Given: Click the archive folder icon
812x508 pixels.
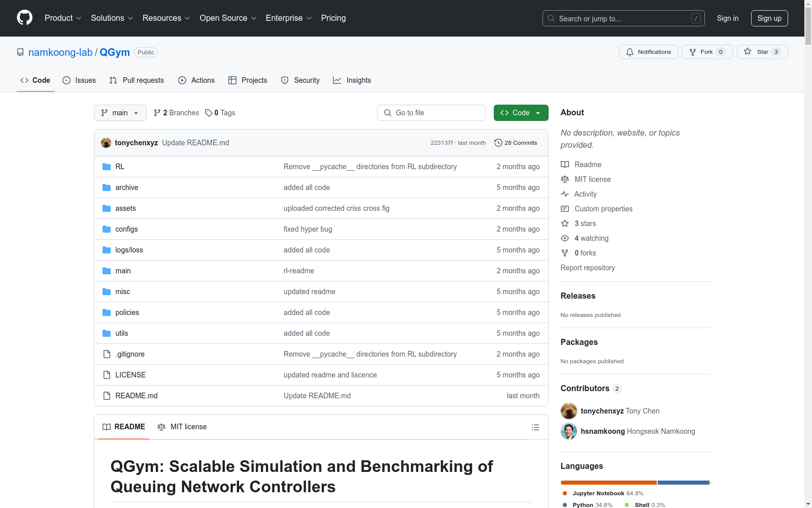Looking at the screenshot, I should coord(107,187).
